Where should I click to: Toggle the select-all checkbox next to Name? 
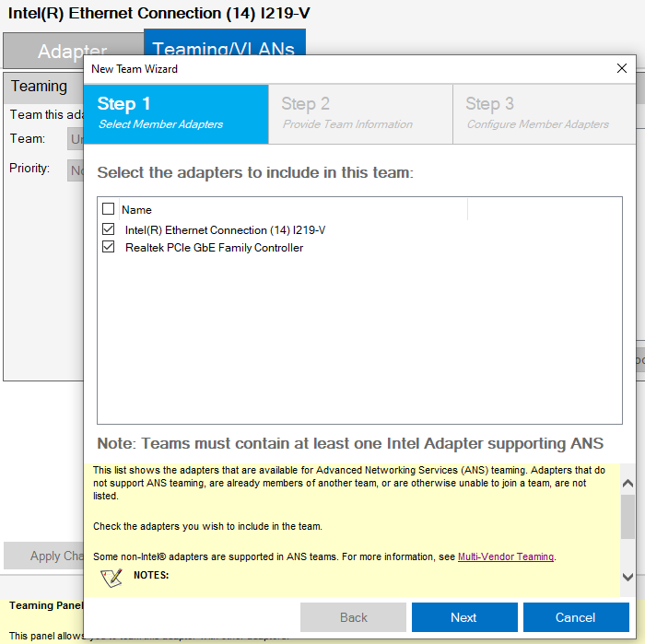[x=108, y=209]
